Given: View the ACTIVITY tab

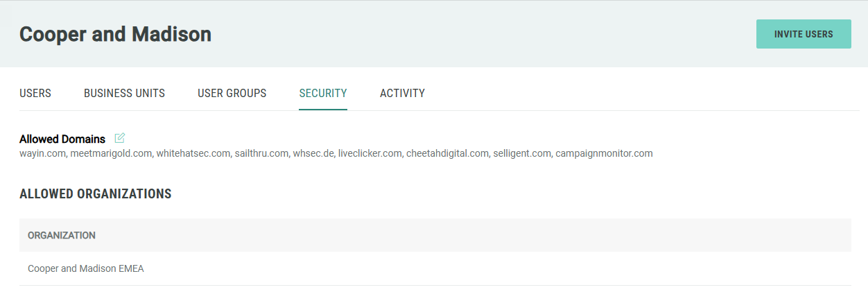Looking at the screenshot, I should 402,93.
